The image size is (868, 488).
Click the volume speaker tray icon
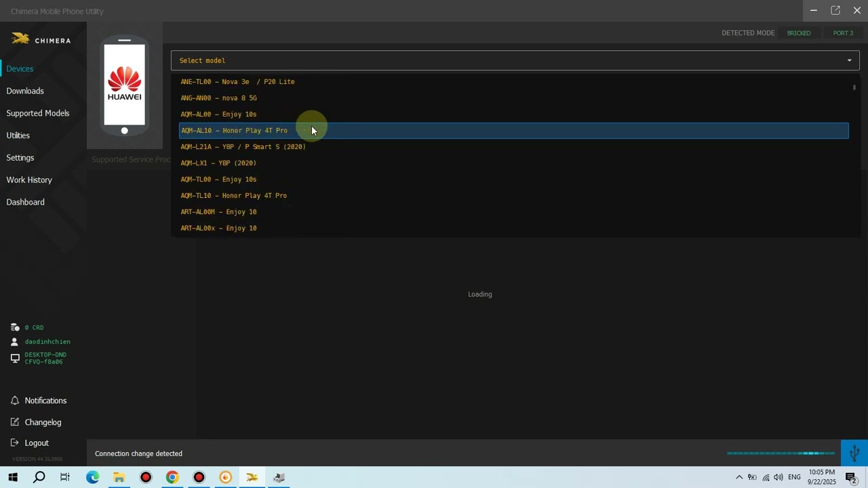tap(778, 477)
